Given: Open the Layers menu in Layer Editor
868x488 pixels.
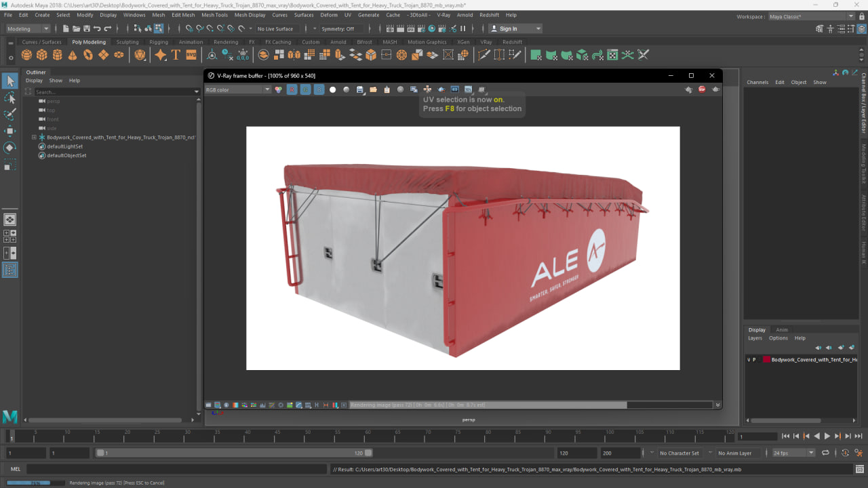Looking at the screenshot, I should [755, 338].
